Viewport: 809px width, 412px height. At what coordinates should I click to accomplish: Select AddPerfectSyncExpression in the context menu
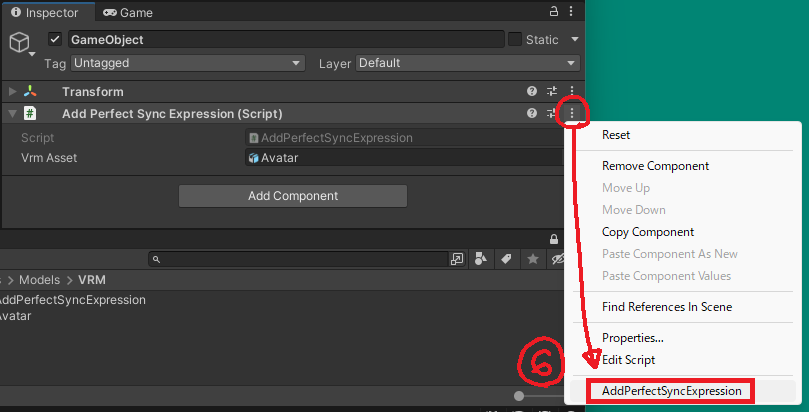(x=671, y=391)
